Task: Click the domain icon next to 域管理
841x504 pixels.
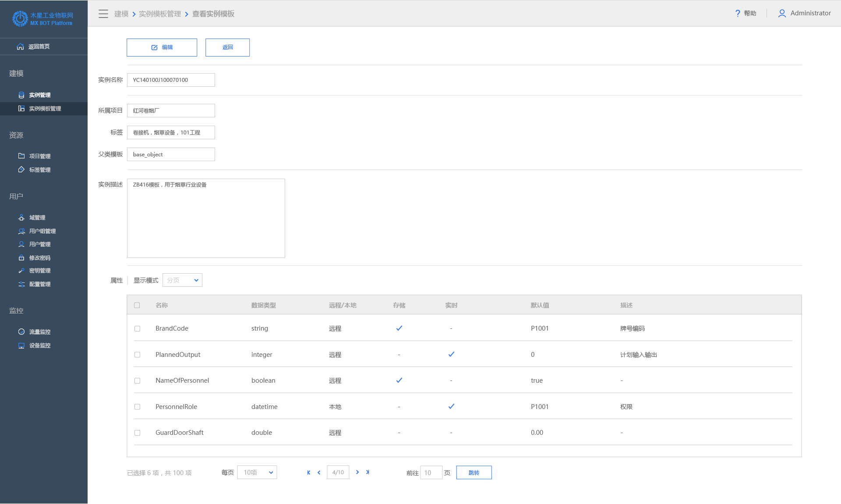Action: (21, 218)
